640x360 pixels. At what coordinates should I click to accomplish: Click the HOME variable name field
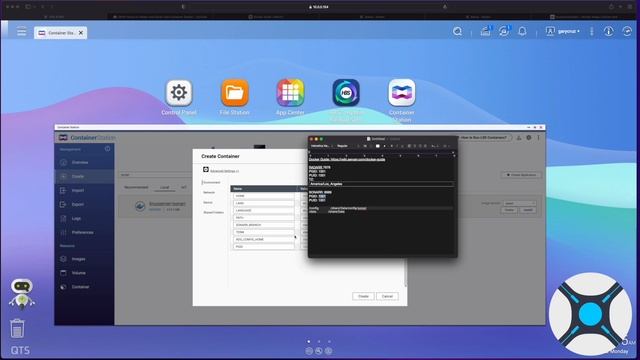point(264,196)
